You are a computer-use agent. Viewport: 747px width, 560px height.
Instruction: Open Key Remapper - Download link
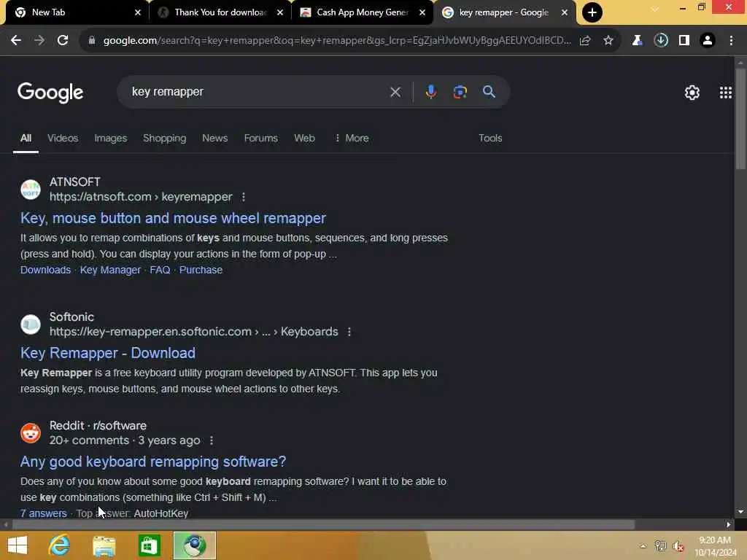[x=108, y=353]
